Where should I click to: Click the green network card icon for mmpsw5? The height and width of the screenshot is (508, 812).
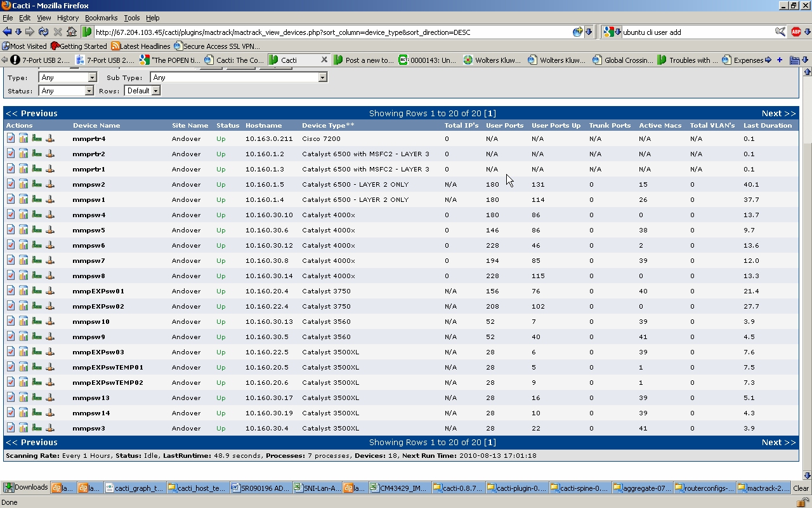[37, 230]
